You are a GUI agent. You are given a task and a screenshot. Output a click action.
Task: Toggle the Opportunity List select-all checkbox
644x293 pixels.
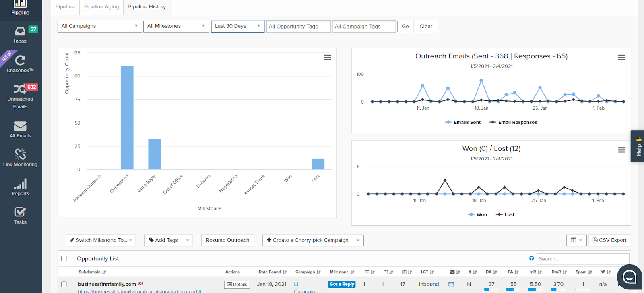(64, 258)
